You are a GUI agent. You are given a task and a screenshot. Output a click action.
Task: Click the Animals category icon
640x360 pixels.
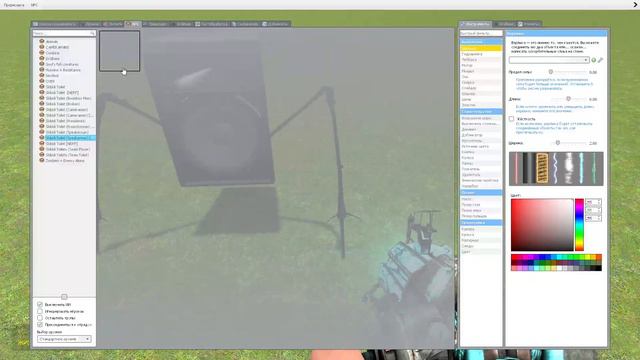(41, 41)
